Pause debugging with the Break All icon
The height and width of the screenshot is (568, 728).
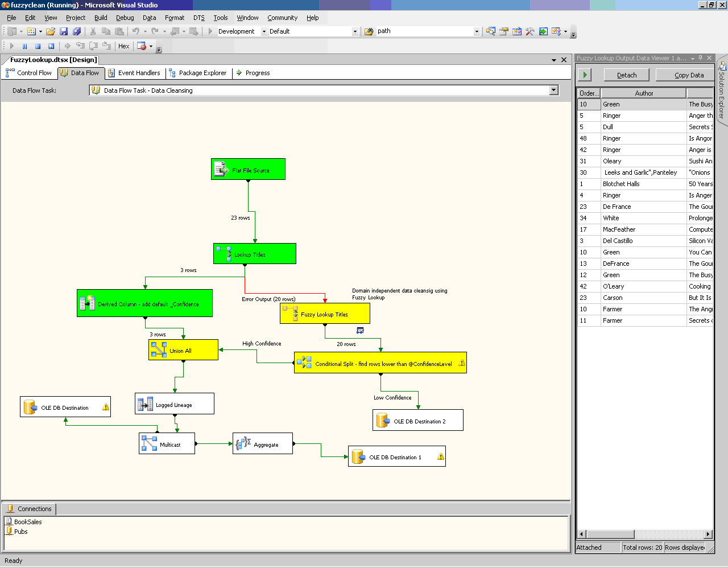(x=24, y=46)
